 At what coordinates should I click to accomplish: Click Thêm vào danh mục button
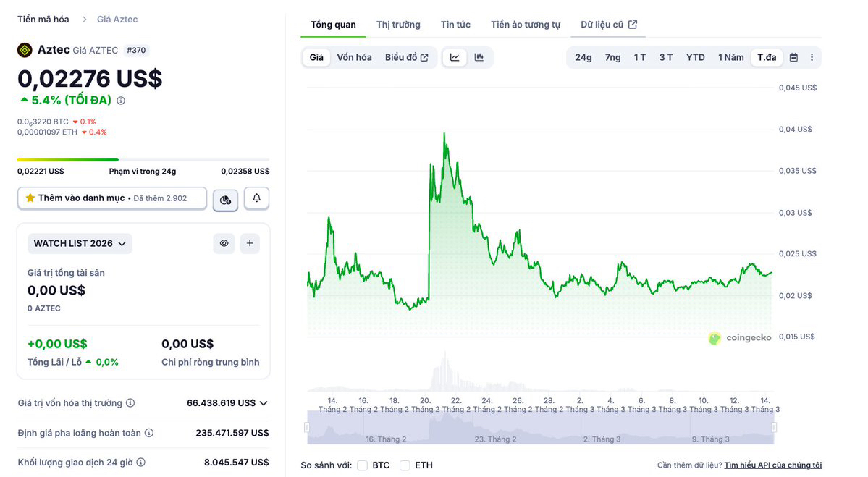(x=111, y=198)
